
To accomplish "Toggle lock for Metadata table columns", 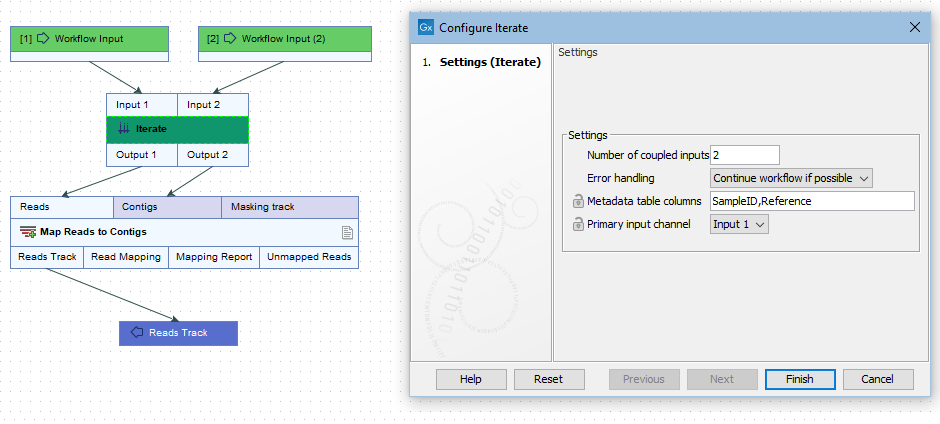I will 578,201.
